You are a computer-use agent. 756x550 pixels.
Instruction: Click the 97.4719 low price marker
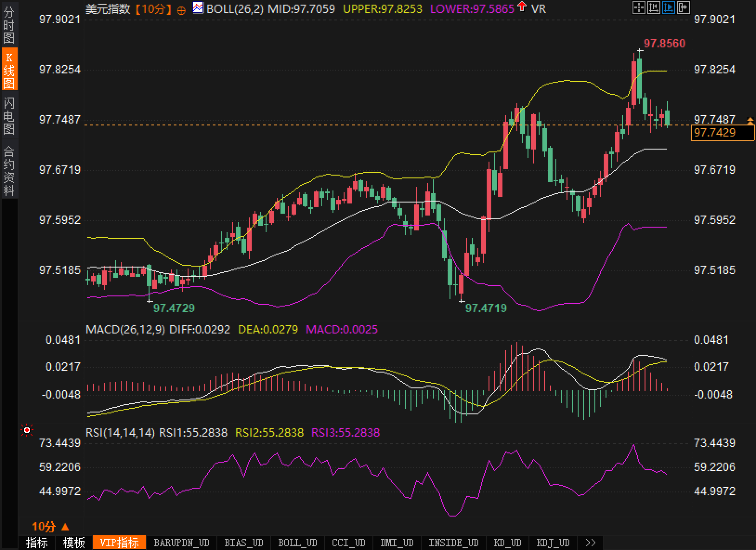tap(486, 308)
